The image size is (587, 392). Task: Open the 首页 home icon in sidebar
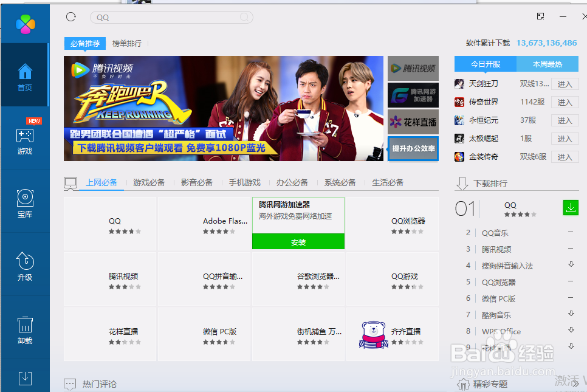[x=24, y=75]
